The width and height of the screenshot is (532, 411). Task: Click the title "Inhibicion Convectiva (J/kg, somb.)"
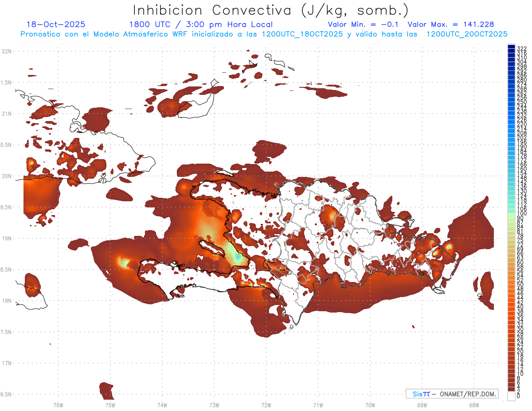[271, 10]
